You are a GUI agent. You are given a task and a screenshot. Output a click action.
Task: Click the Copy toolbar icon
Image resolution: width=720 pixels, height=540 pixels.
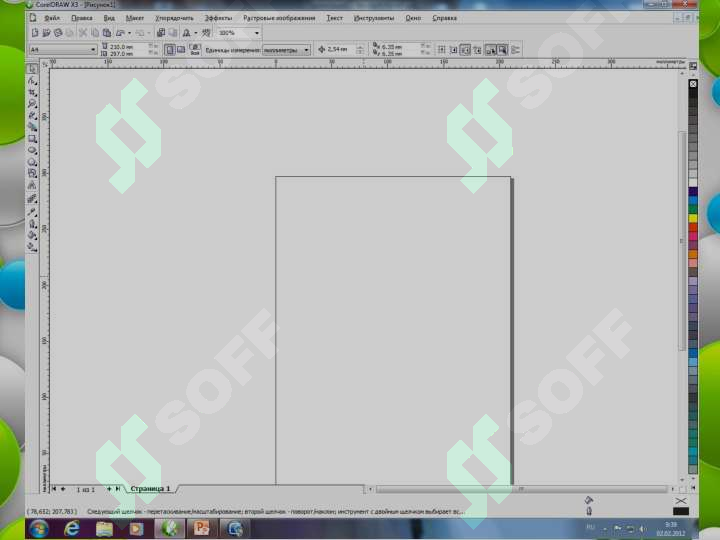click(95, 33)
